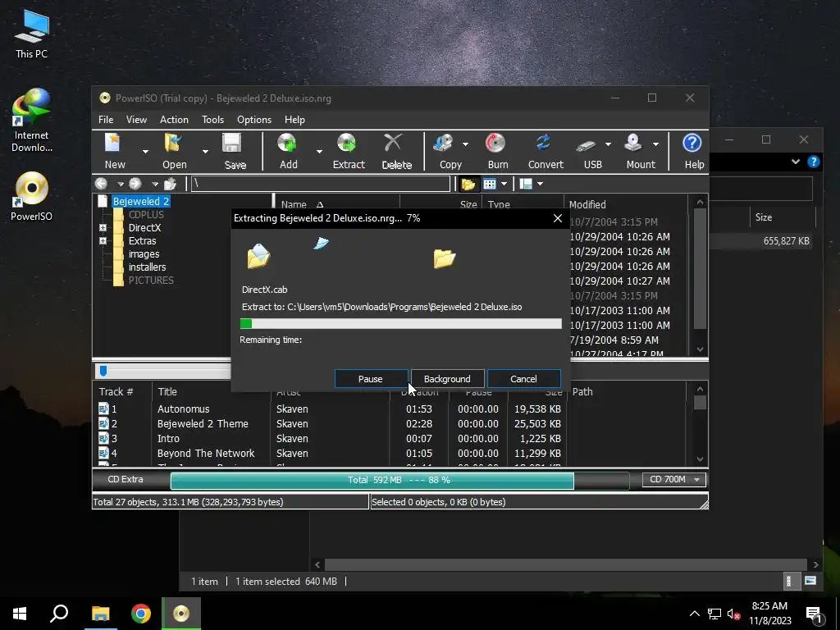Send extraction to Background
Image resolution: width=840 pixels, height=630 pixels.
[x=447, y=379]
